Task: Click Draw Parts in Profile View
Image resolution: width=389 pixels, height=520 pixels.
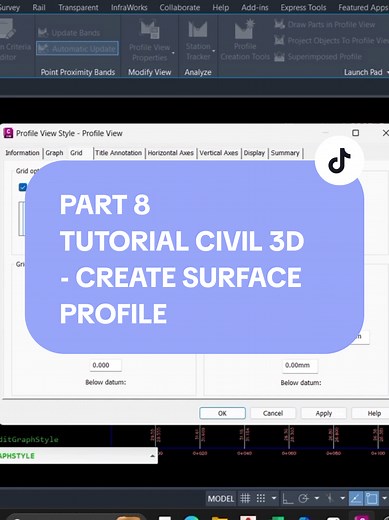Action: tap(325, 25)
